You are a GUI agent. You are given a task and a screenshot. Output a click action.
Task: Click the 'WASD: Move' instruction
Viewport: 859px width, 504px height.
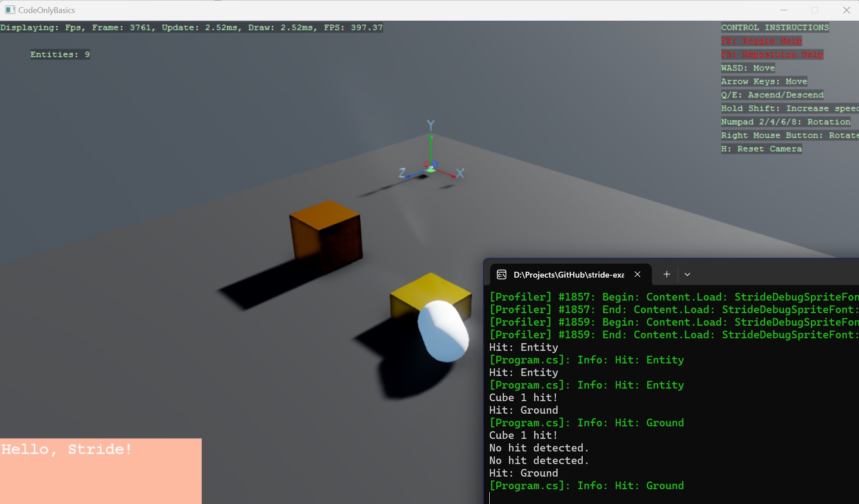point(748,68)
